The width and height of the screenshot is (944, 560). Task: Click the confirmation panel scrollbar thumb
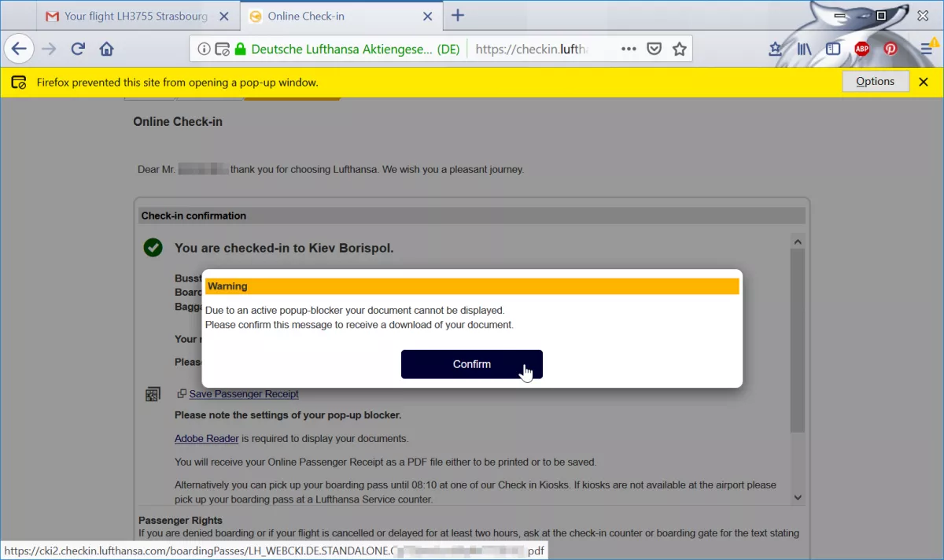[x=798, y=341]
